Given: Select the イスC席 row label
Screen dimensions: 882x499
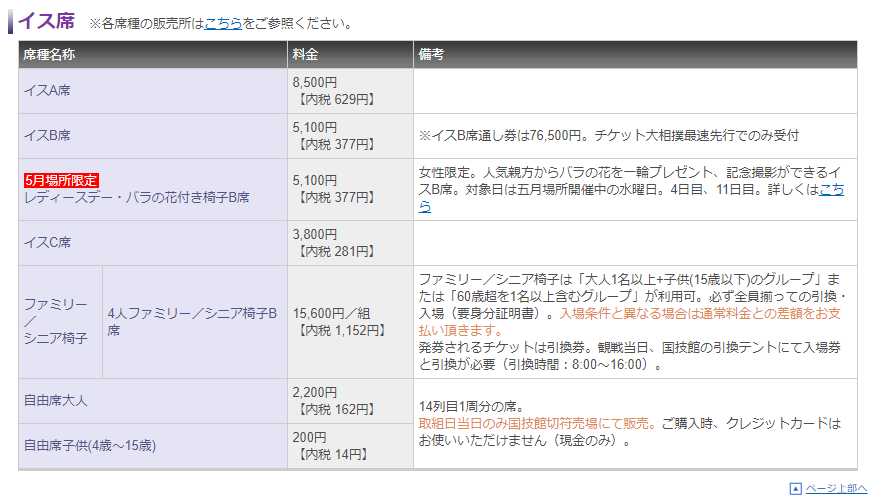Looking at the screenshot, I should click(47, 242).
